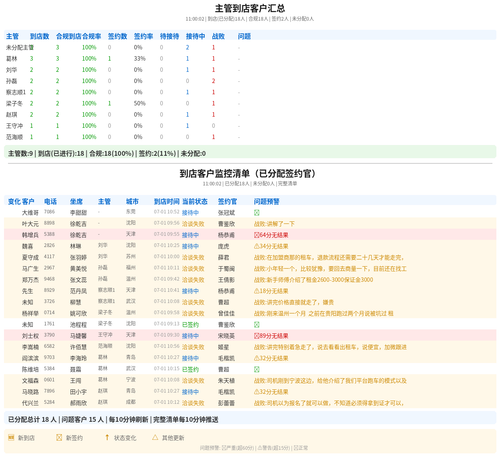Click the 电话 column header
Image resolution: width=500 pixels, height=470 pixels.
click(x=50, y=201)
